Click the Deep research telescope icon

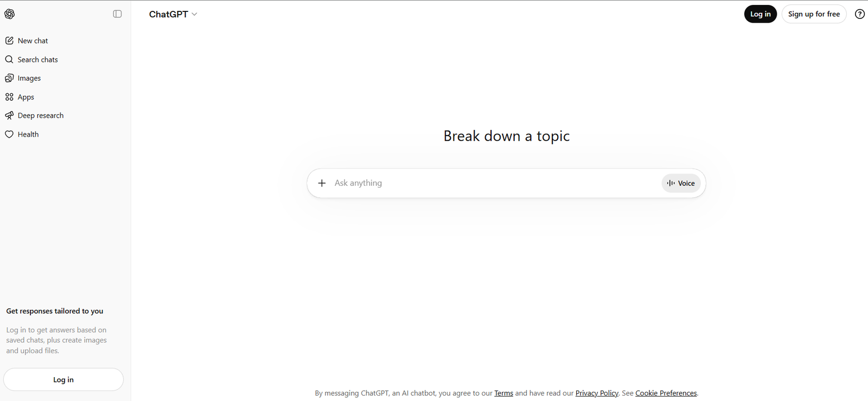pos(9,115)
